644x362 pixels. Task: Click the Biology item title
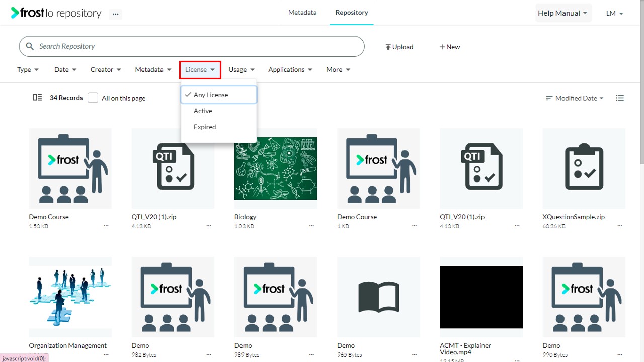click(246, 217)
